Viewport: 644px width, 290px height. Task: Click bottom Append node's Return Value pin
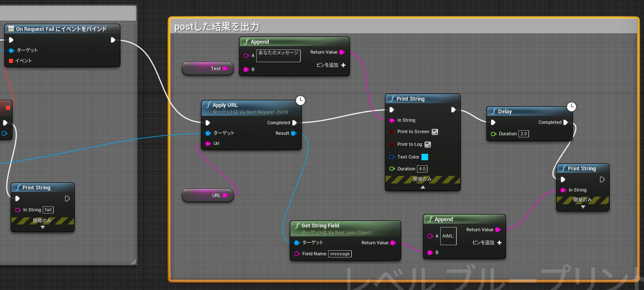point(498,230)
